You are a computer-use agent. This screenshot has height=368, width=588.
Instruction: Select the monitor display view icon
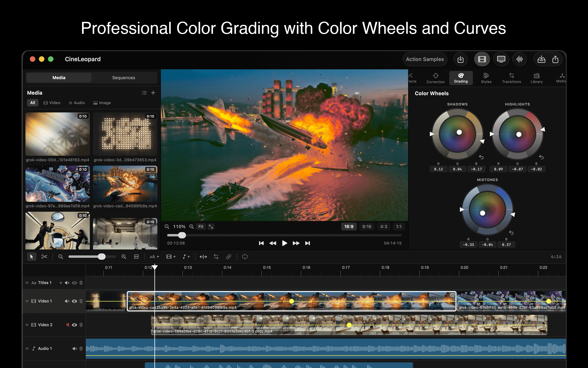501,59
